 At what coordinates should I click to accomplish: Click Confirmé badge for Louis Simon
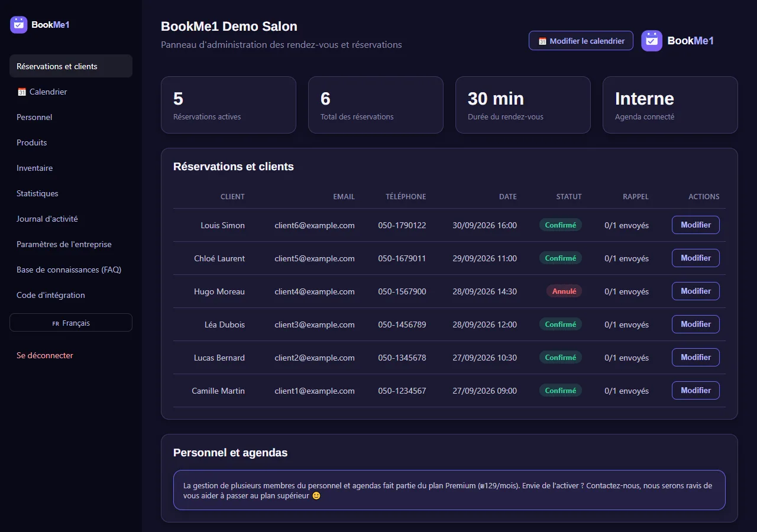(560, 225)
